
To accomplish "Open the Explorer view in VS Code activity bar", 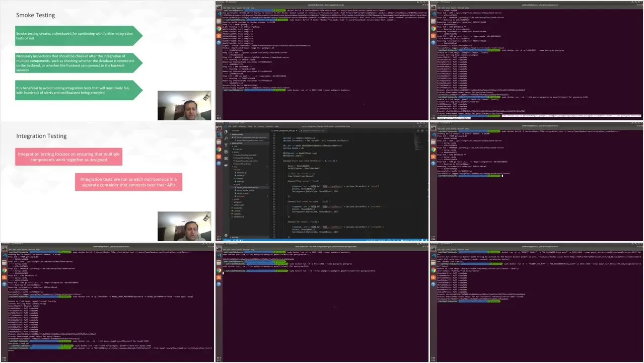I will [226, 132].
